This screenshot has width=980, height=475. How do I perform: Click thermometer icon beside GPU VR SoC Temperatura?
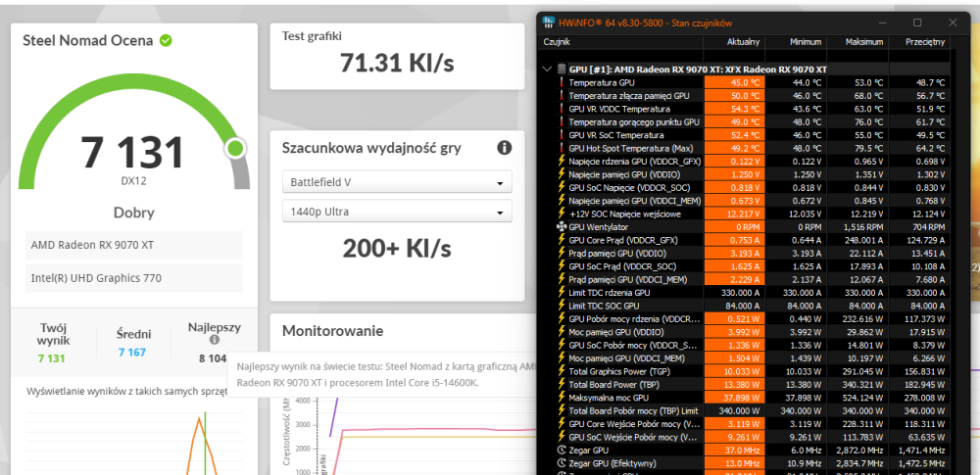(562, 135)
